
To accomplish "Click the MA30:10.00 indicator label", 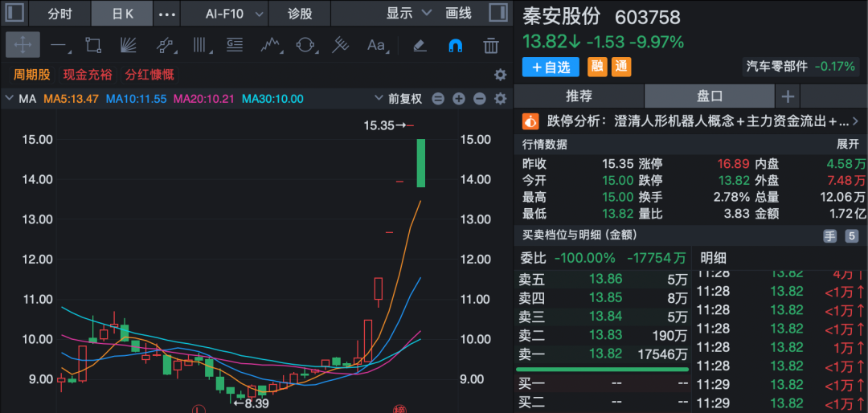I will pos(273,99).
